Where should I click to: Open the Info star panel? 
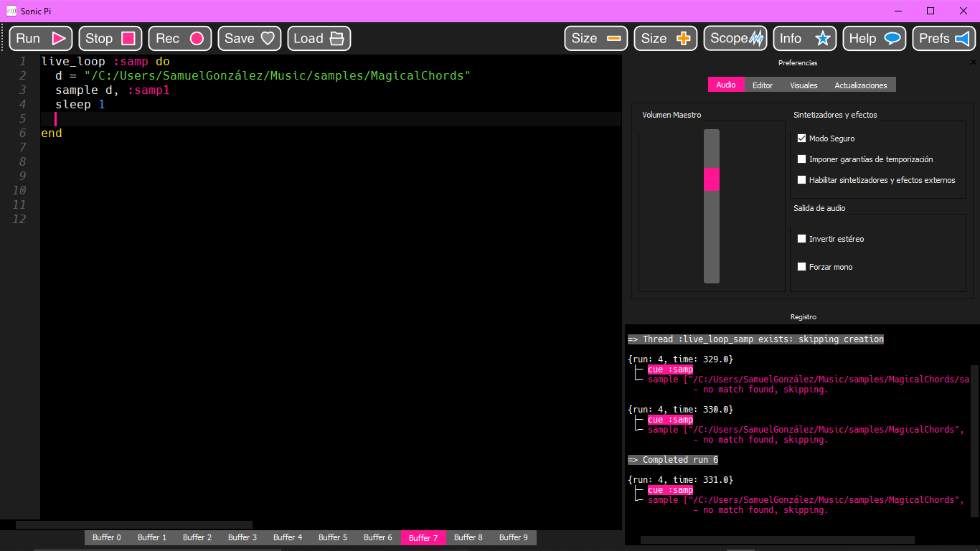805,39
